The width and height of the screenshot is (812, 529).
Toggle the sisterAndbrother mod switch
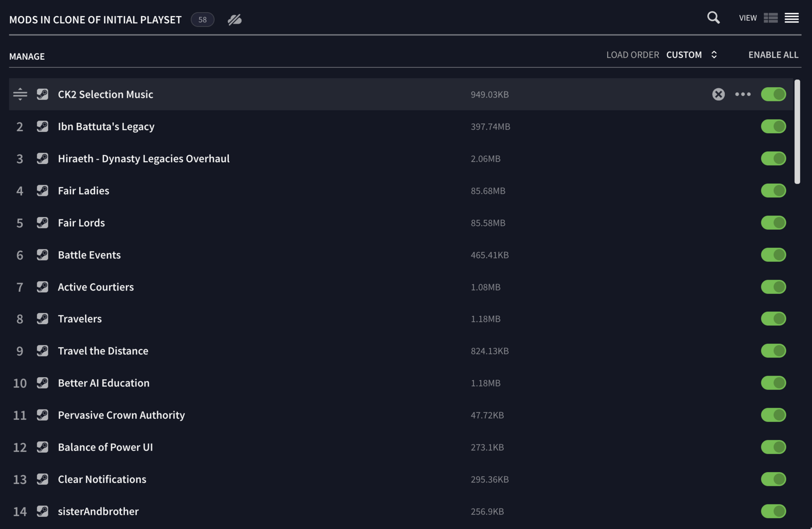pyautogui.click(x=773, y=511)
